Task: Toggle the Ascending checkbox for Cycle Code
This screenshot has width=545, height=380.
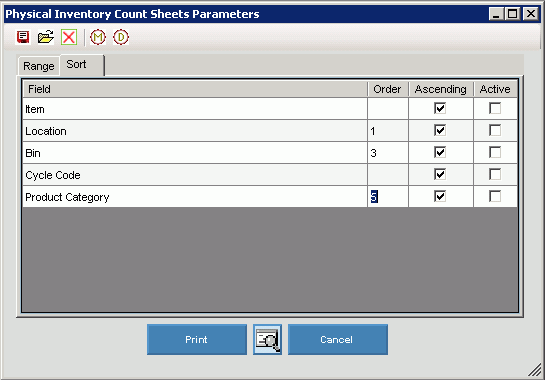Action: (440, 174)
